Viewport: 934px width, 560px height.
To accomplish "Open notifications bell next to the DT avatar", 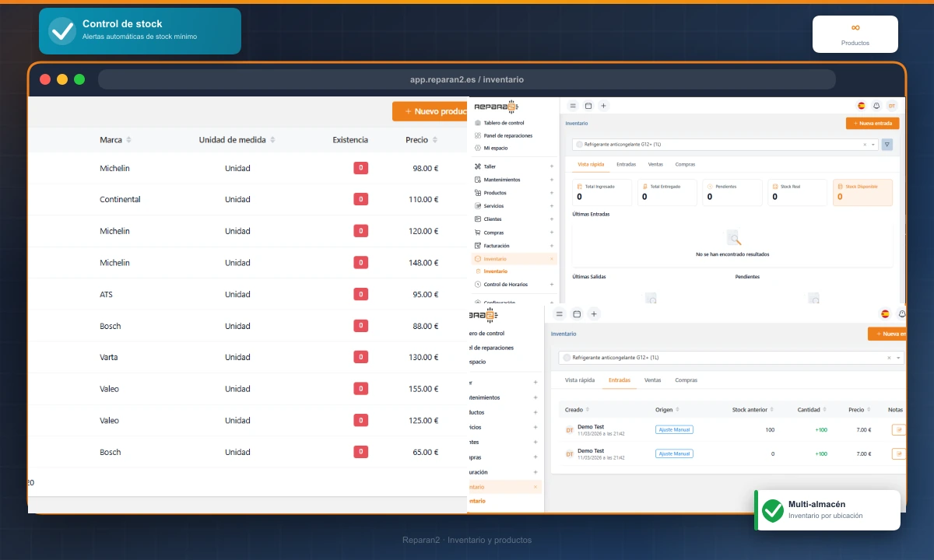I will (876, 106).
